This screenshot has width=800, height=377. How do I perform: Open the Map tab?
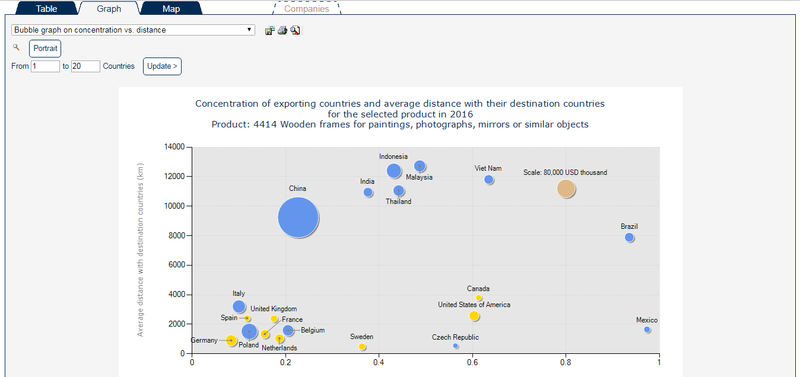point(171,9)
